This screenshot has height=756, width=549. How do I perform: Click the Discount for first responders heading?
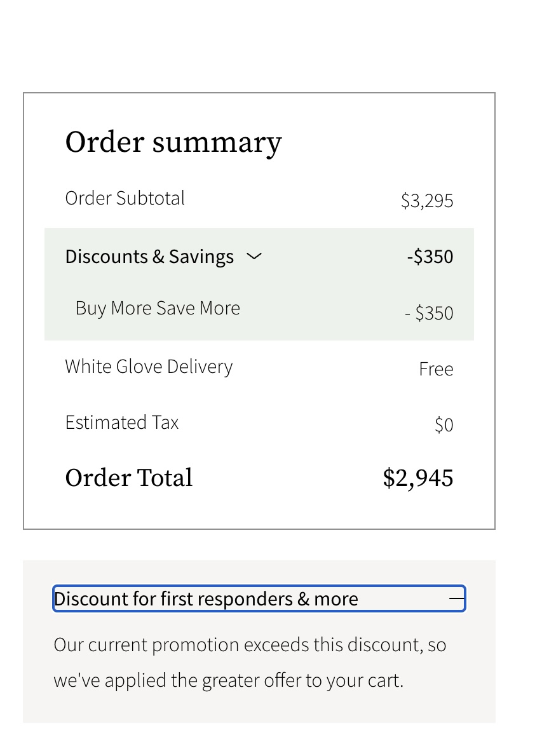[205, 598]
